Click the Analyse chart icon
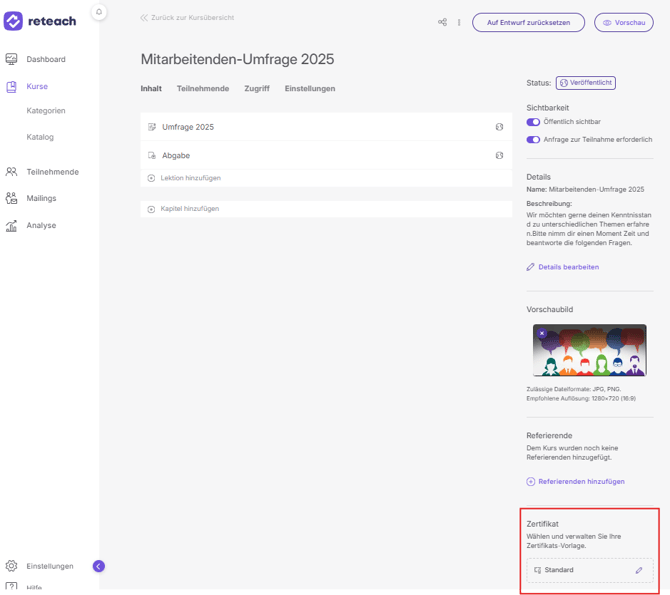Screen dimensions: 670x595 (12, 225)
